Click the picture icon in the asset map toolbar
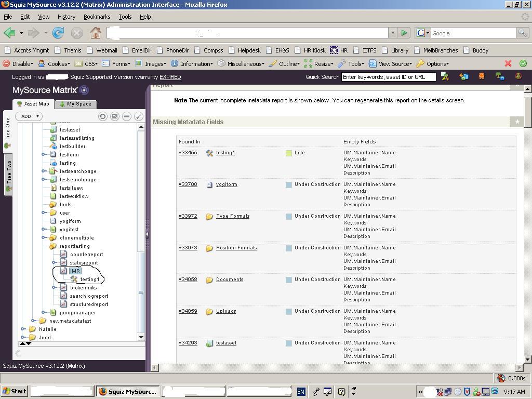This screenshot has height=399, width=532. point(115,116)
